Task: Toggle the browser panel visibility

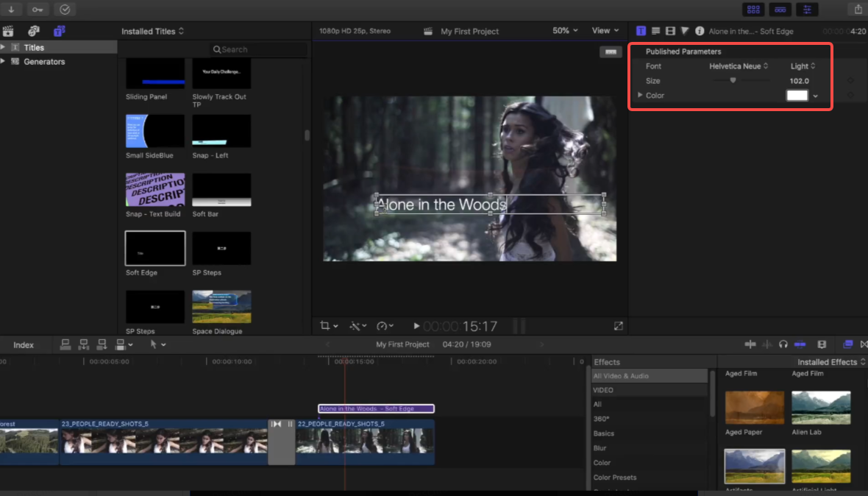Action: [x=753, y=10]
